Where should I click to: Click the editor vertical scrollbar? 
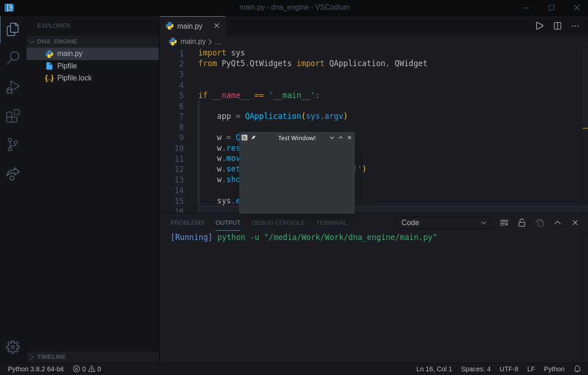click(x=585, y=129)
